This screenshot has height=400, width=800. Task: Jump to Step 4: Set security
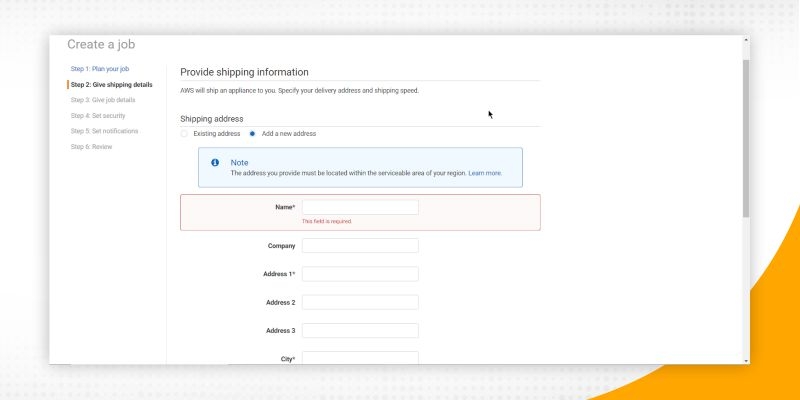[97, 116]
